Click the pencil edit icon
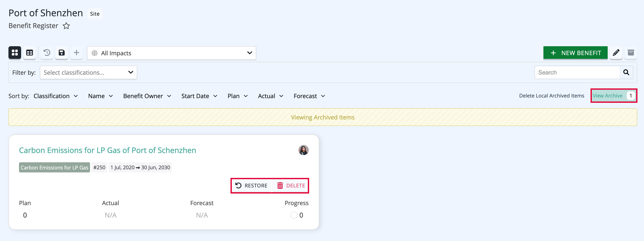Image resolution: width=644 pixels, height=241 pixels. click(x=616, y=53)
